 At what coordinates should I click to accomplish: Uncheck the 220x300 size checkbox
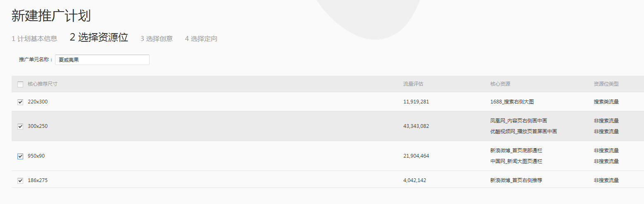pyautogui.click(x=20, y=102)
